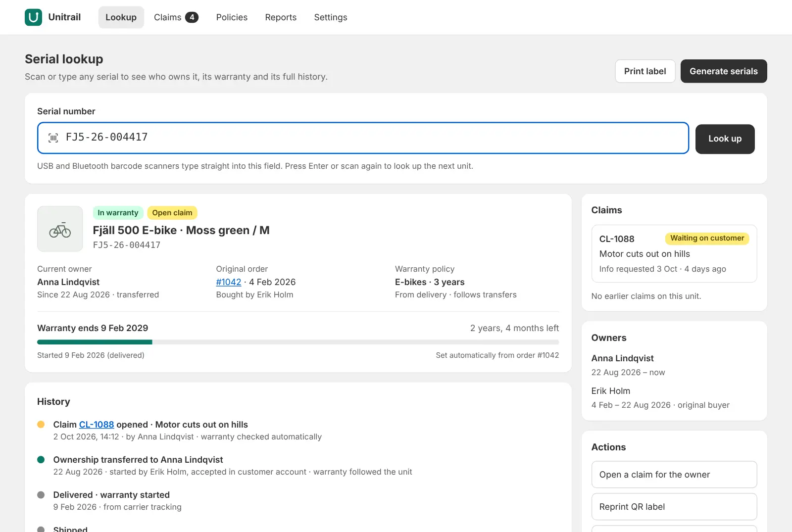Click the 'Motor cuts out on hills' claim text
Viewport: 792px width, 532px height.
(644, 254)
